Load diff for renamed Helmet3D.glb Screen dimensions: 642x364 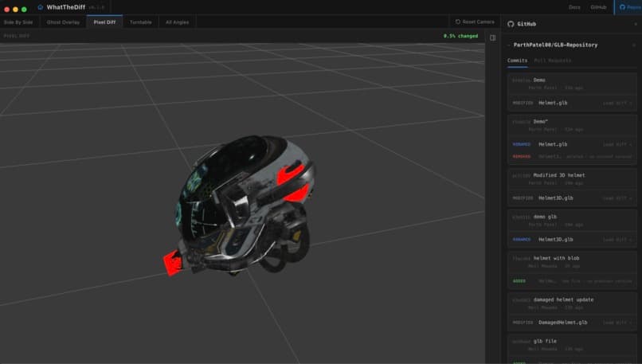[x=617, y=240]
